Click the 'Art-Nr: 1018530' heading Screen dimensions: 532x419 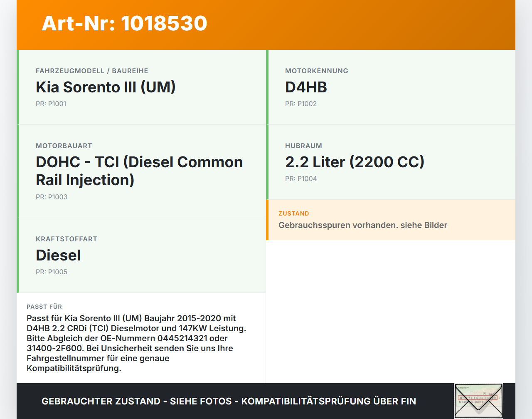pos(124,23)
